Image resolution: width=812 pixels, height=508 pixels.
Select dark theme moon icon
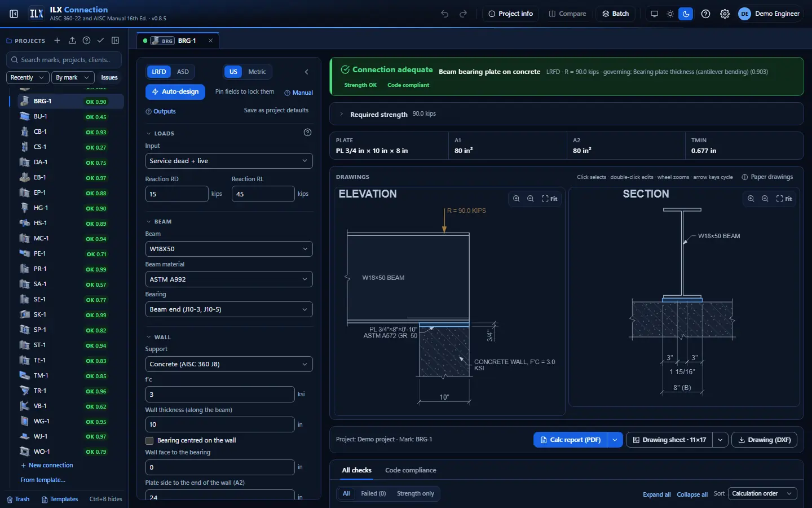[x=686, y=14]
